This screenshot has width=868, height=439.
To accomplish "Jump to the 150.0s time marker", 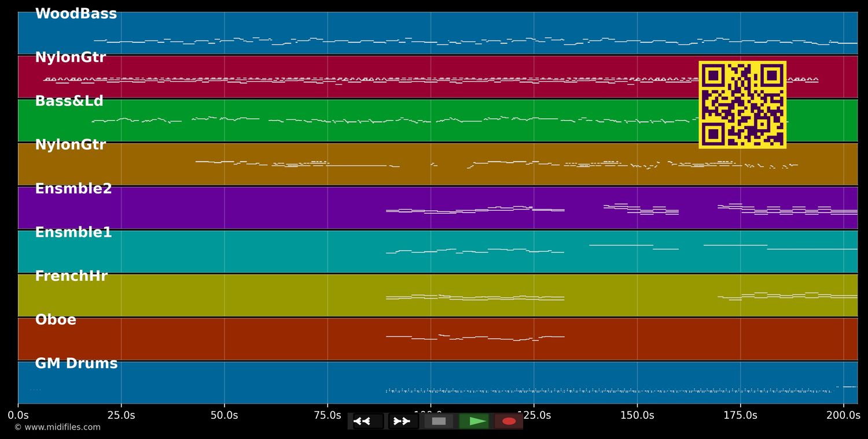I will (637, 415).
